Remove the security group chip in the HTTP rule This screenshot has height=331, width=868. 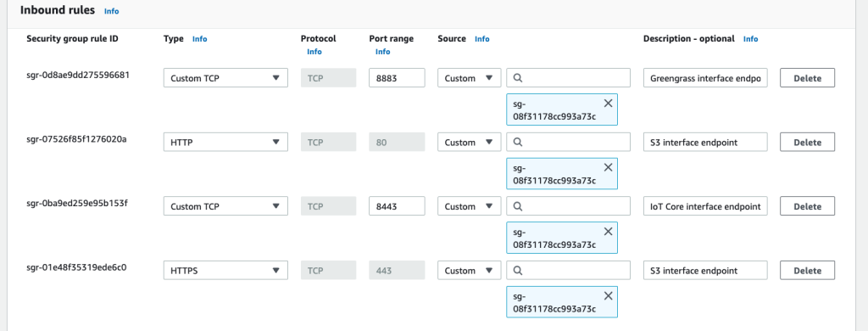[608, 167]
